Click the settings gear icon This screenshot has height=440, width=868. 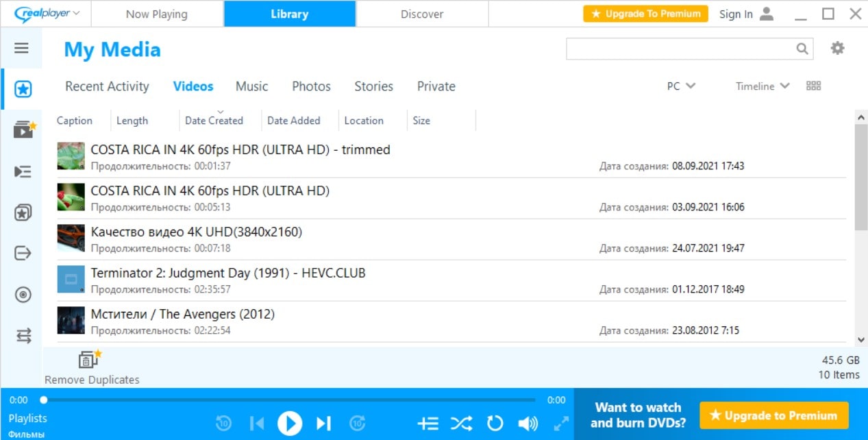[836, 48]
